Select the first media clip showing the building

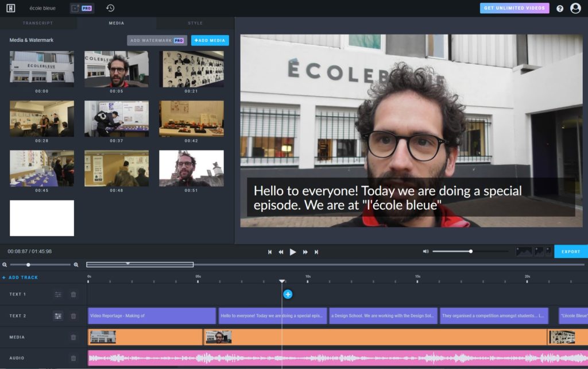[145, 337]
